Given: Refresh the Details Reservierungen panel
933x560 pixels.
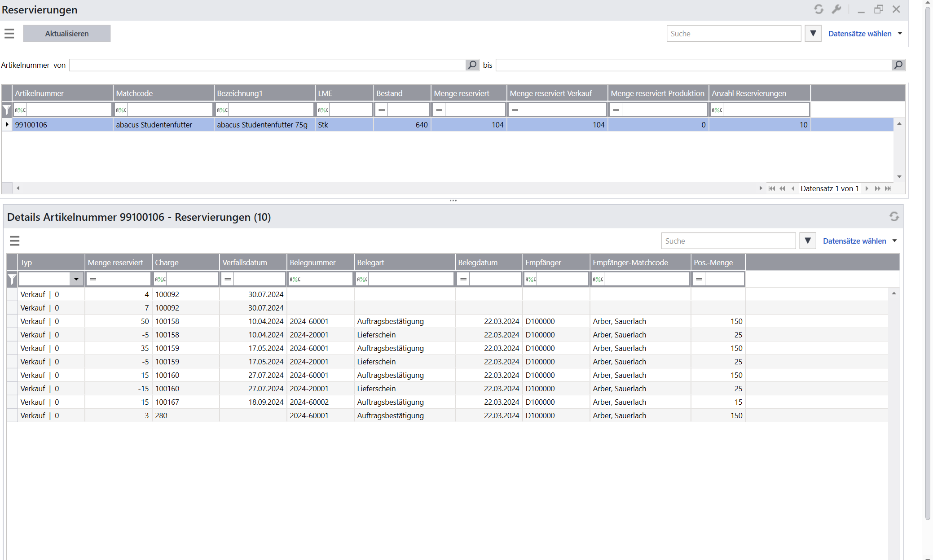Looking at the screenshot, I should (x=893, y=217).
